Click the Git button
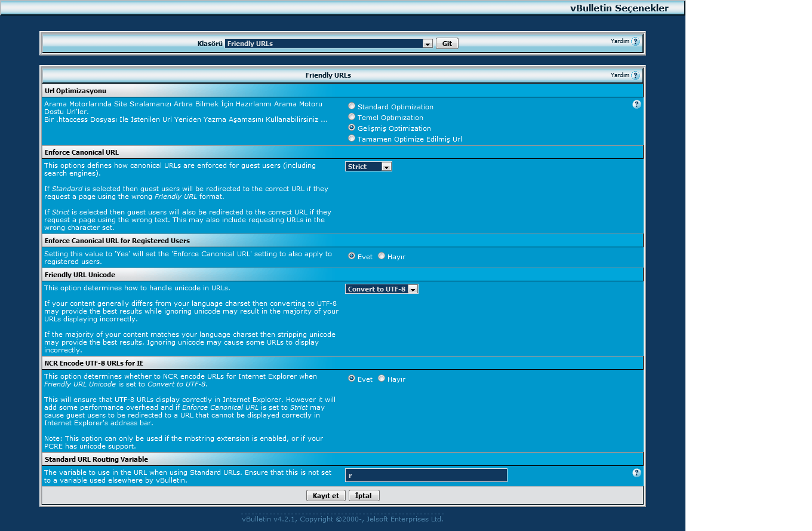Screen dimensions: 812x531 (447, 44)
